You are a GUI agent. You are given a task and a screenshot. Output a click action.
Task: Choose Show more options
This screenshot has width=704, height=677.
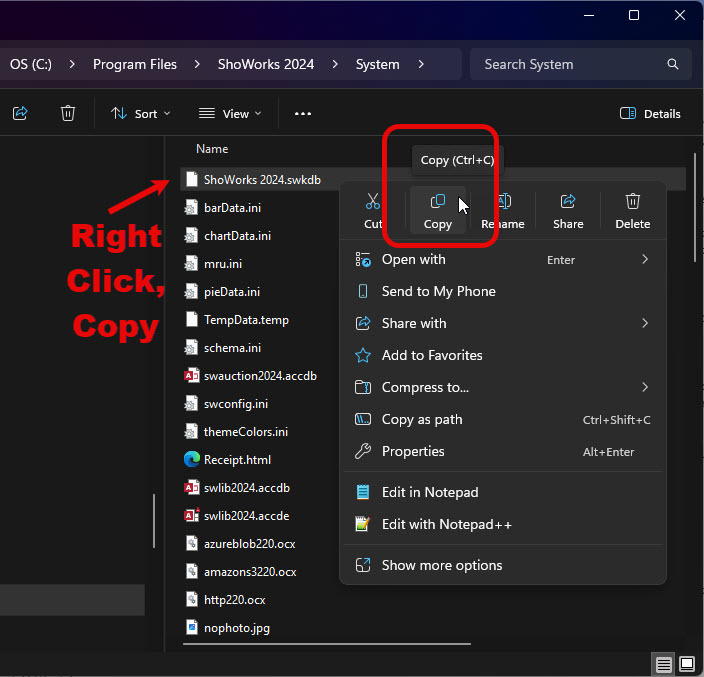coord(442,566)
